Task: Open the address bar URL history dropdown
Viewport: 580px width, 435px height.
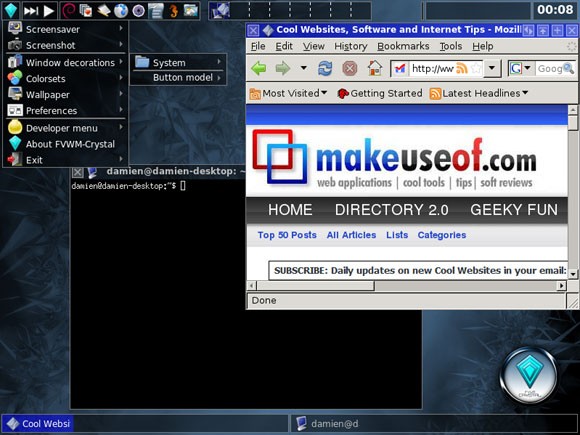Action: coord(492,68)
